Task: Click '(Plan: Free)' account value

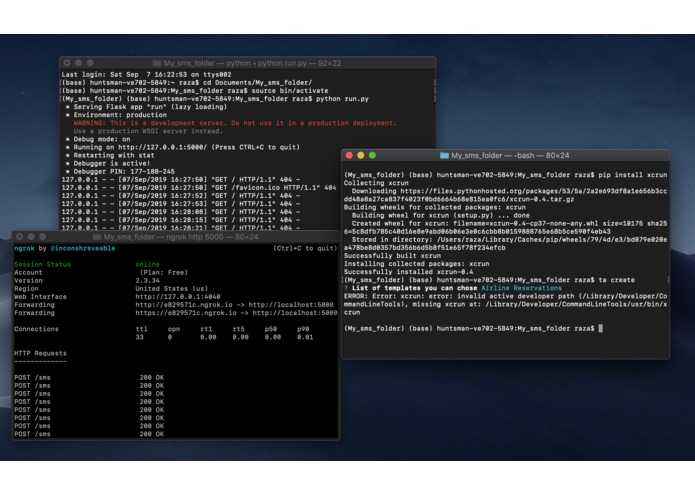Action: pyautogui.click(x=164, y=272)
